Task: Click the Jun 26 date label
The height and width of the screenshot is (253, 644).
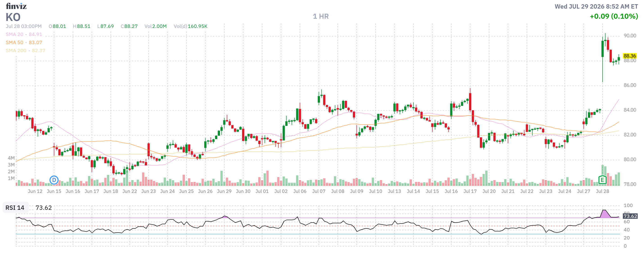Action: [205, 191]
